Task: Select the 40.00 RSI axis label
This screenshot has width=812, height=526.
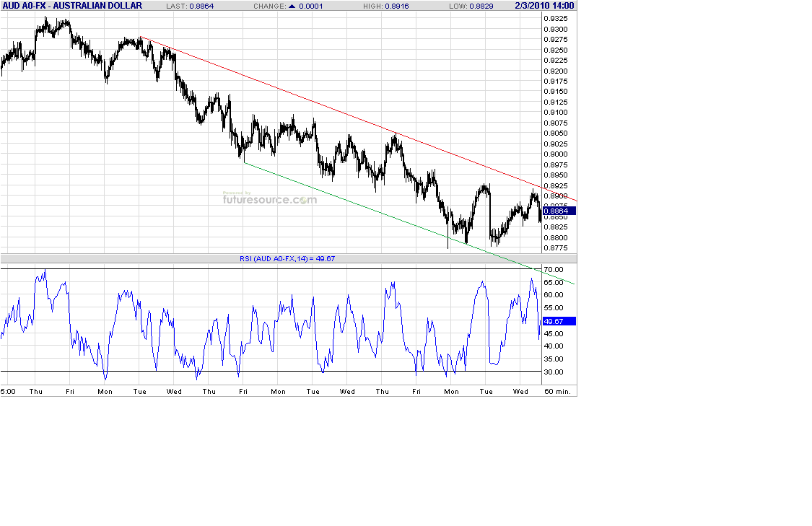Action: pos(554,346)
